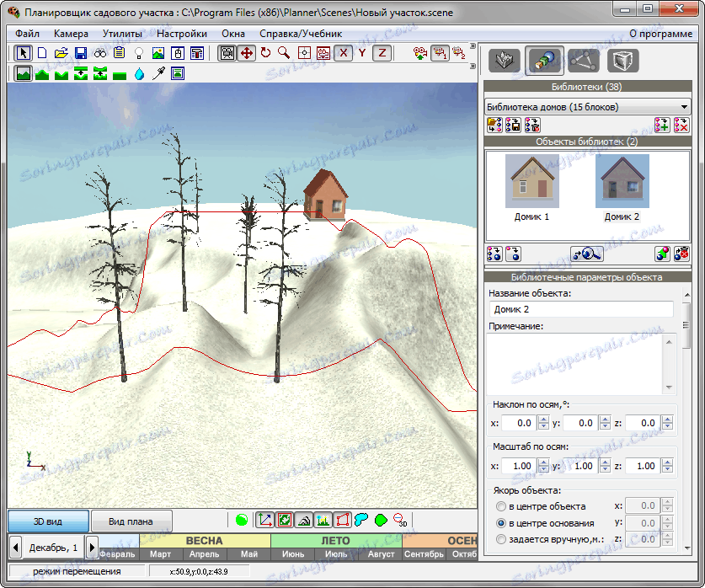Toggle the Z axis constraint button

coord(382,53)
